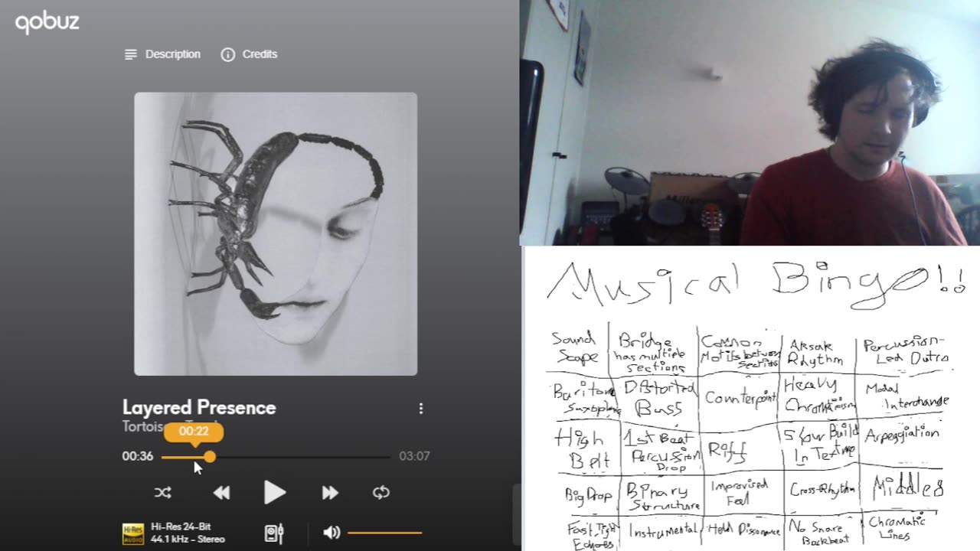Click the High Belt bingo cell
Image resolution: width=980 pixels, height=551 pixels.
click(580, 448)
